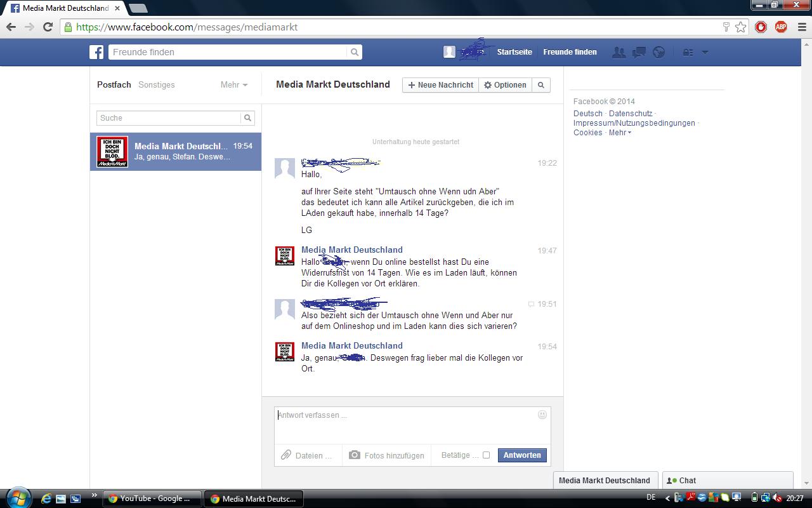Switch to the Sonstiges tab

157,84
